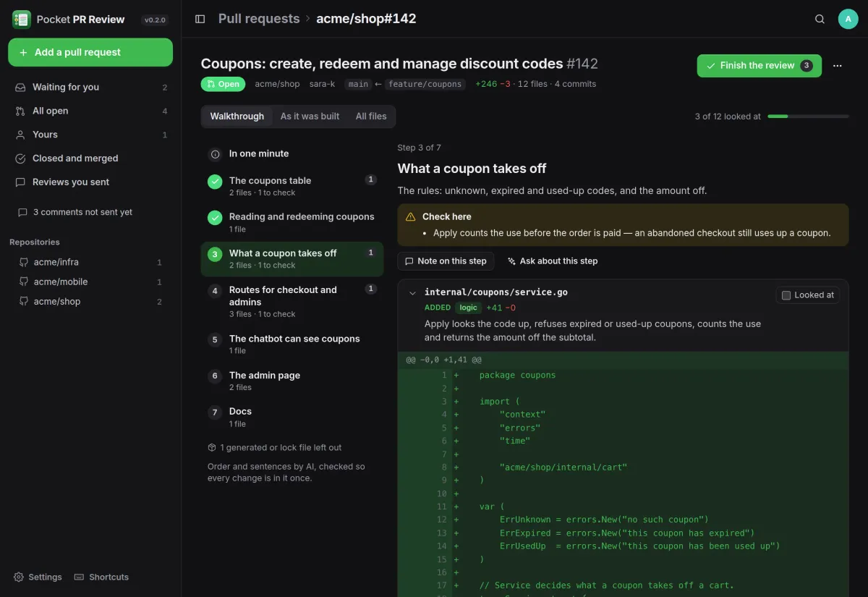Click the feature/coupons branch label
This screenshot has width=868, height=597.
point(425,84)
